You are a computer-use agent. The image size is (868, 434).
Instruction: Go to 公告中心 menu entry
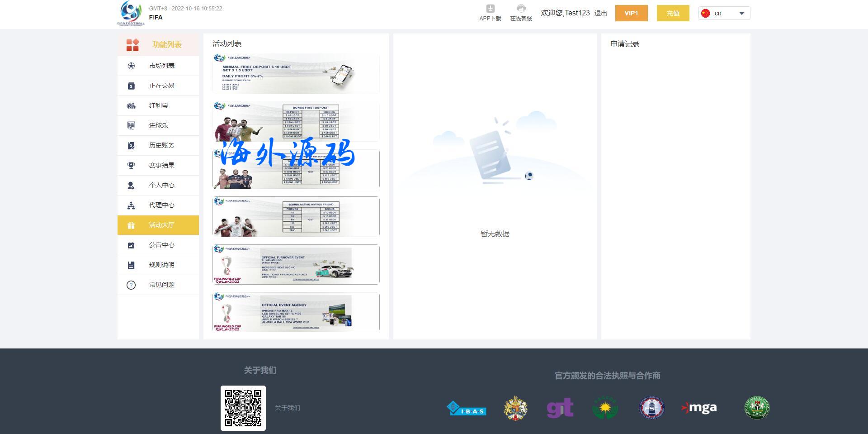point(161,245)
